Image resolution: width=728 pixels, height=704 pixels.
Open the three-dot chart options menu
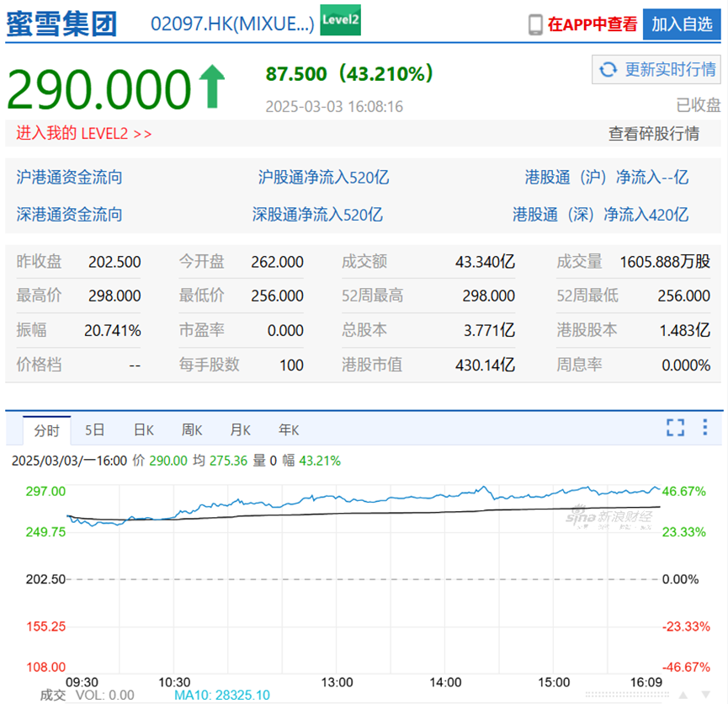pos(704,427)
